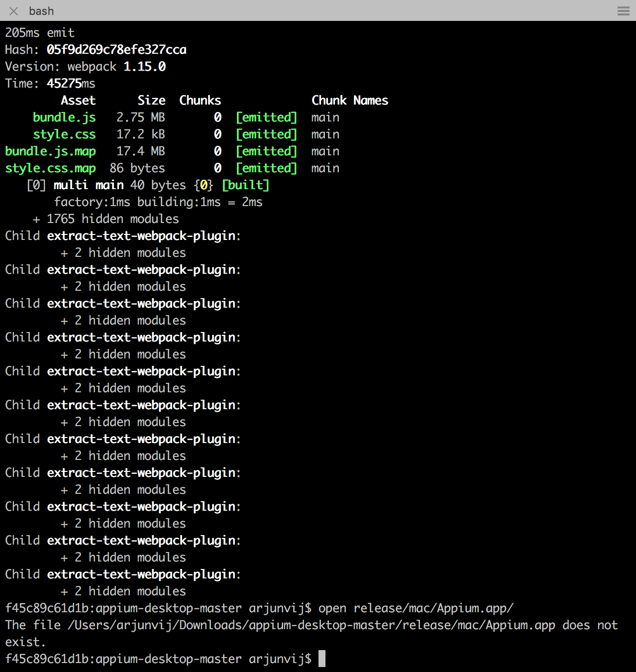Click the bundle.js asset name
Screen dimensions: 636x672
coord(64,117)
